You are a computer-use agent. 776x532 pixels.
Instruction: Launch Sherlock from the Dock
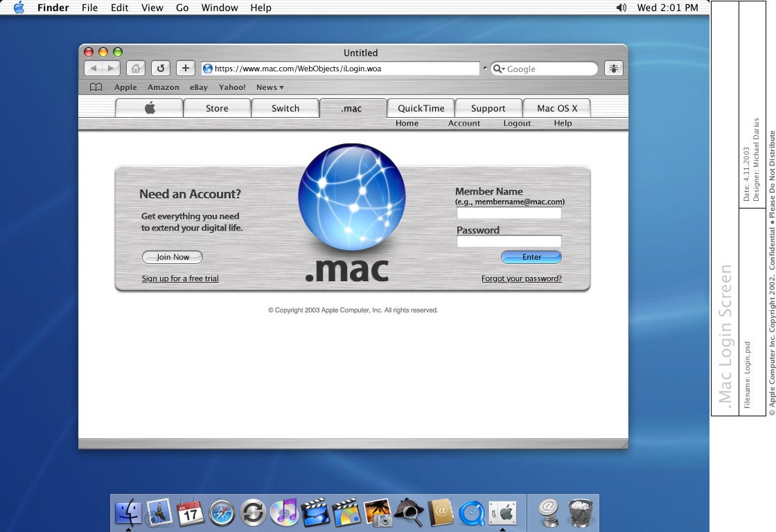tap(409, 512)
